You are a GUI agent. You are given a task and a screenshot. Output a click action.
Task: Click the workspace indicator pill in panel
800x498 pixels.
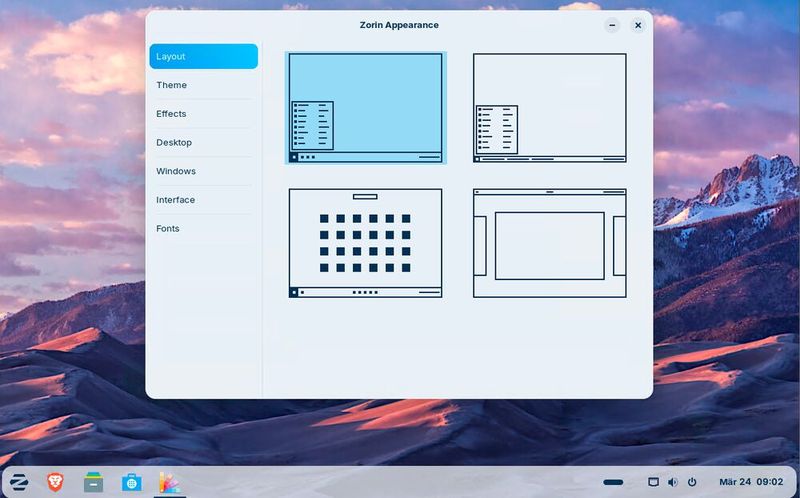click(613, 482)
